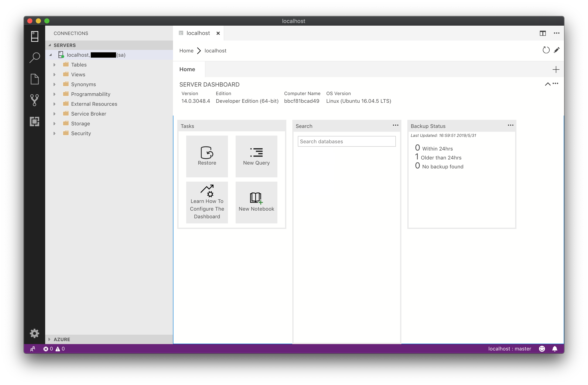Expand the Synonyms folder
This screenshot has width=588, height=385.
point(54,84)
